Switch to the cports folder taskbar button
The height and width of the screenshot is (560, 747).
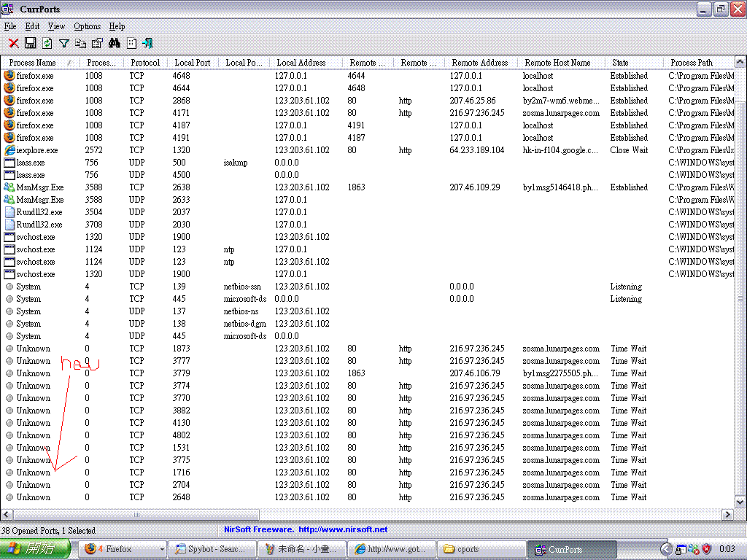click(482, 549)
